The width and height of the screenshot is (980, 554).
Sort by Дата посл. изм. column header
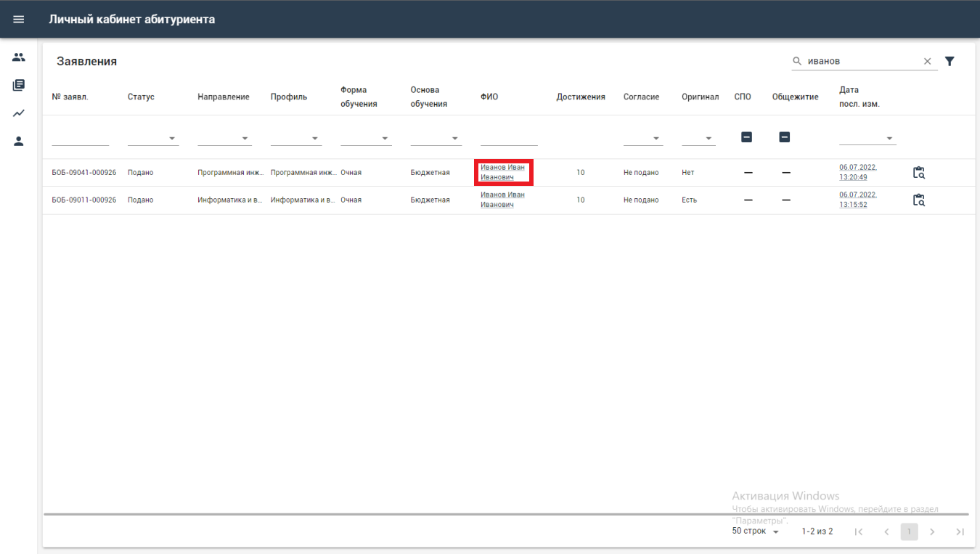click(x=859, y=97)
